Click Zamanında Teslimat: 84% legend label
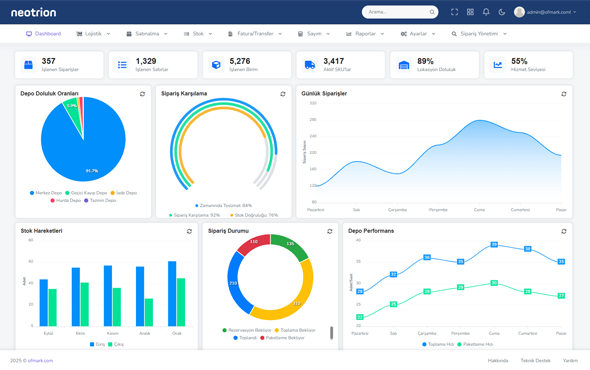Image resolution: width=590 pixels, height=370 pixels. [224, 206]
